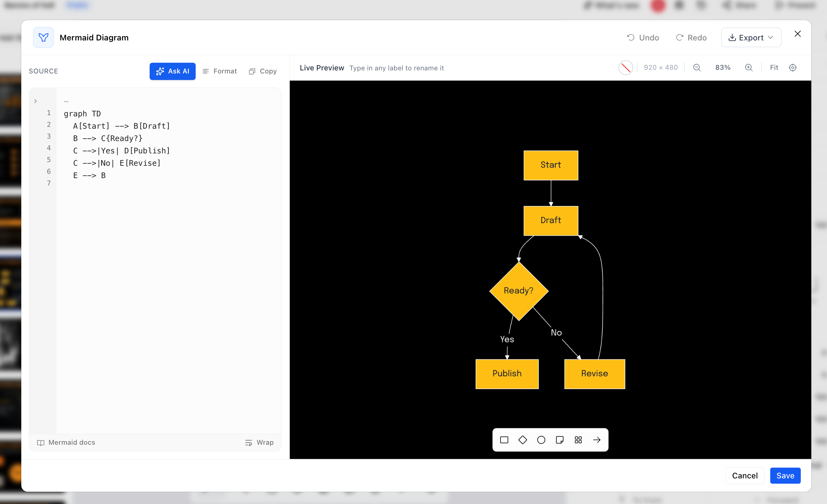Click the SOURCE panel label
This screenshot has width=827, height=504.
coord(43,71)
